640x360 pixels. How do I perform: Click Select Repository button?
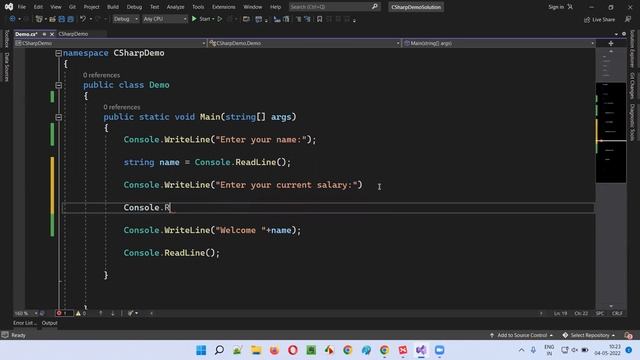tap(589, 335)
